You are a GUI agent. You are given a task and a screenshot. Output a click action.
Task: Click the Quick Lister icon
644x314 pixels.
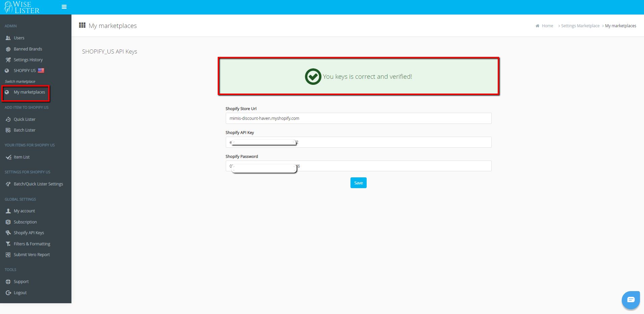coord(8,119)
